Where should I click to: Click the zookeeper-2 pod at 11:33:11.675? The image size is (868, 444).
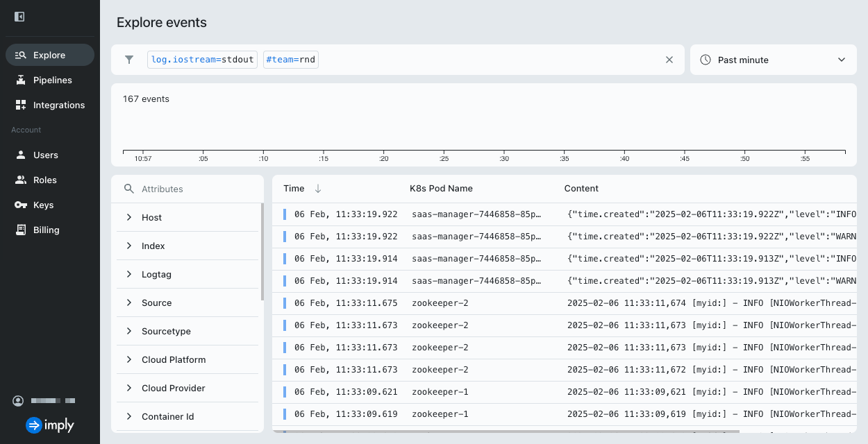pos(440,303)
